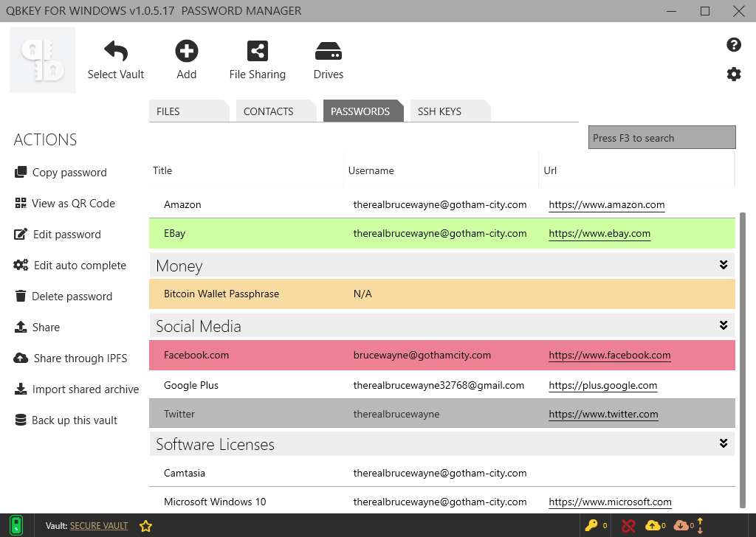Screen dimensions: 756x537
Task: Collapse the Software Licenses group chevron
Action: (x=724, y=443)
